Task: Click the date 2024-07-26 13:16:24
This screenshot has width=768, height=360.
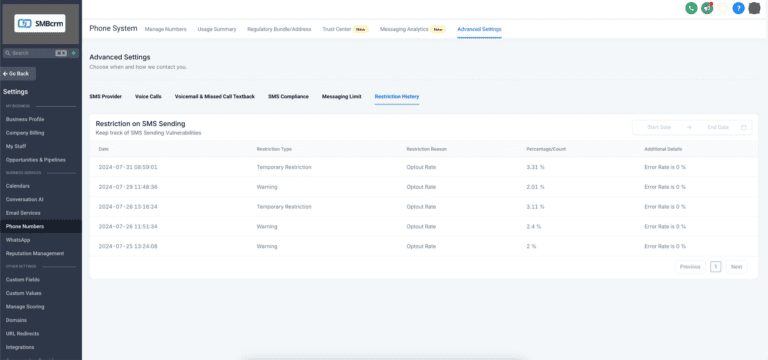Action: pyautogui.click(x=128, y=207)
